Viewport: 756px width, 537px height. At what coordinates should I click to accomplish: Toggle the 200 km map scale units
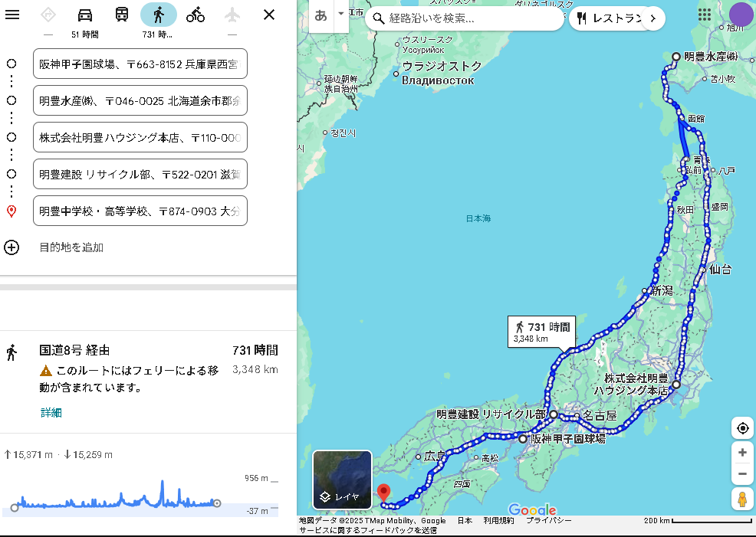tap(697, 521)
